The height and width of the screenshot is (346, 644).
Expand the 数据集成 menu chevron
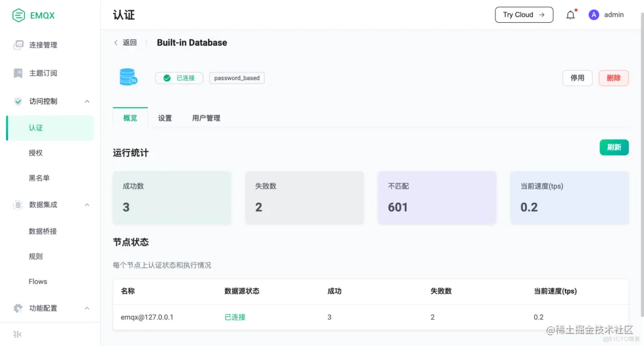86,205
